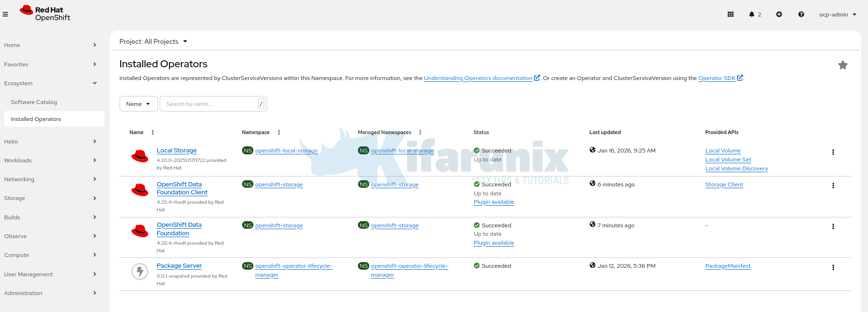Sort table by Namespace column arrows
This screenshot has width=868, height=312.
coord(279,132)
